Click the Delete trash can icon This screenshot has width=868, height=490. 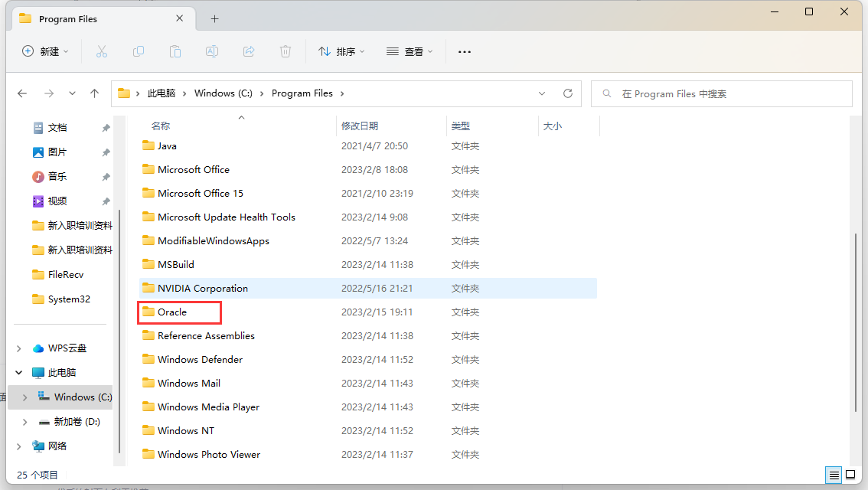(x=285, y=51)
